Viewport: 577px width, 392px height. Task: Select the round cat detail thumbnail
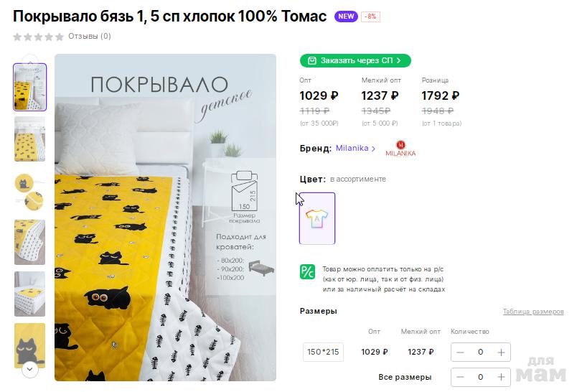pos(29,190)
